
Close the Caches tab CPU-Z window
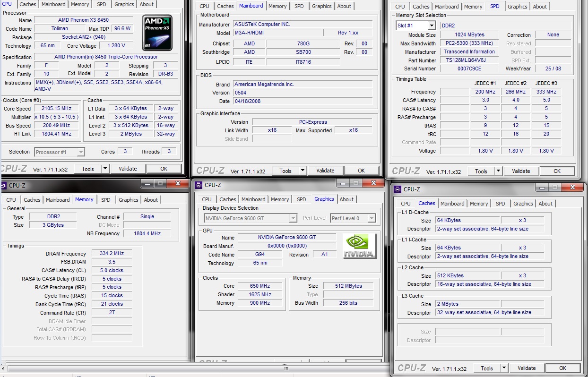point(572,188)
